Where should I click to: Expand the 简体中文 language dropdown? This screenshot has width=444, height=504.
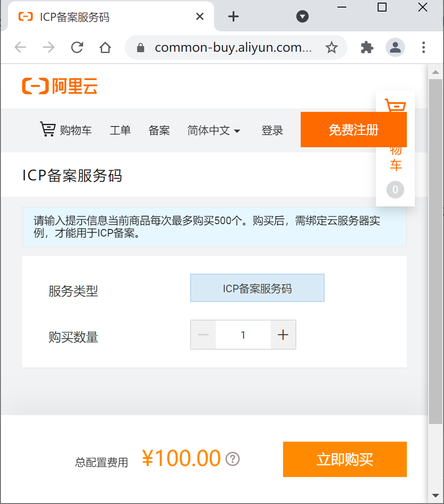tap(214, 130)
